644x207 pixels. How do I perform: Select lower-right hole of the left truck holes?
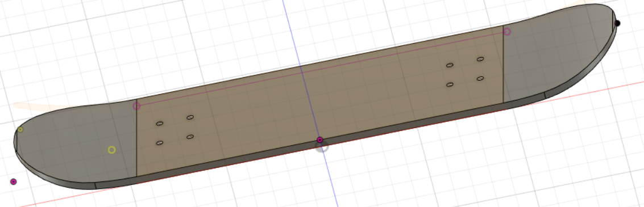[x=190, y=137]
